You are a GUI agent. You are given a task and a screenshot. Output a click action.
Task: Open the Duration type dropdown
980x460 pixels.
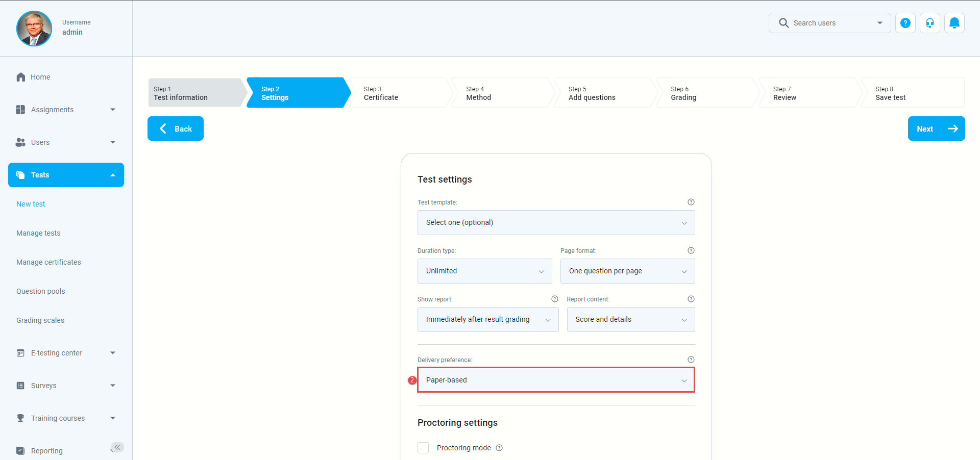(x=484, y=271)
